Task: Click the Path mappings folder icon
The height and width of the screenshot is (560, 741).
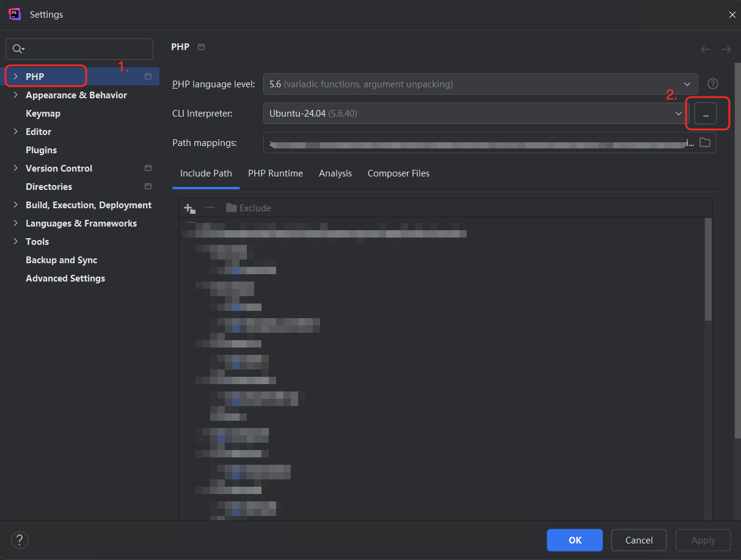Action: [705, 142]
